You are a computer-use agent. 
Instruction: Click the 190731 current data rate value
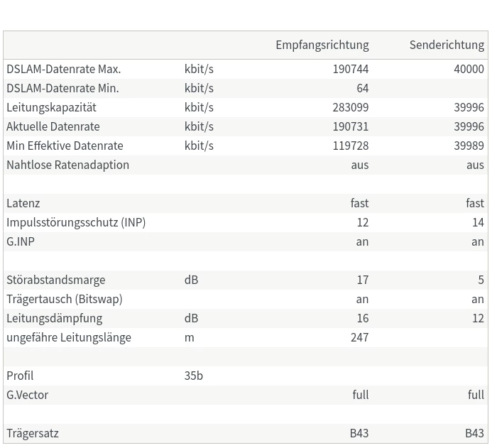[350, 126]
